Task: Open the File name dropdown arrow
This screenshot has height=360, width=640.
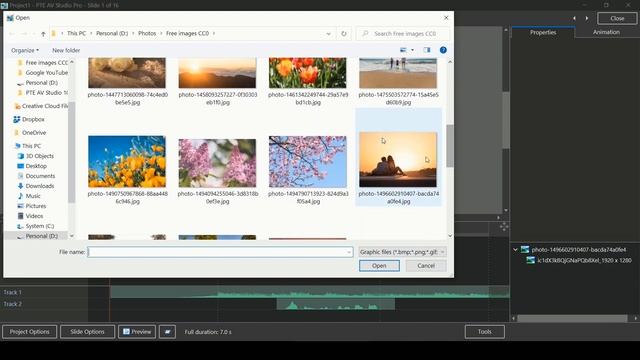Action: (x=349, y=252)
